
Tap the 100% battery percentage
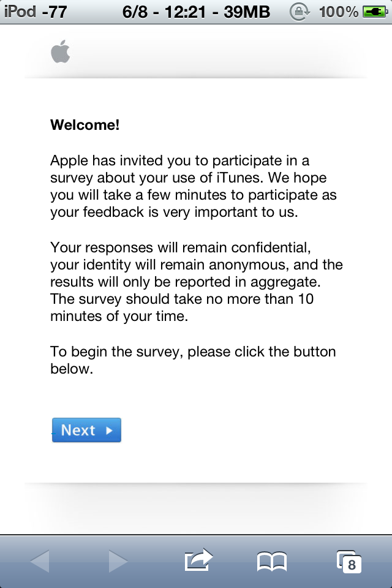(x=338, y=12)
